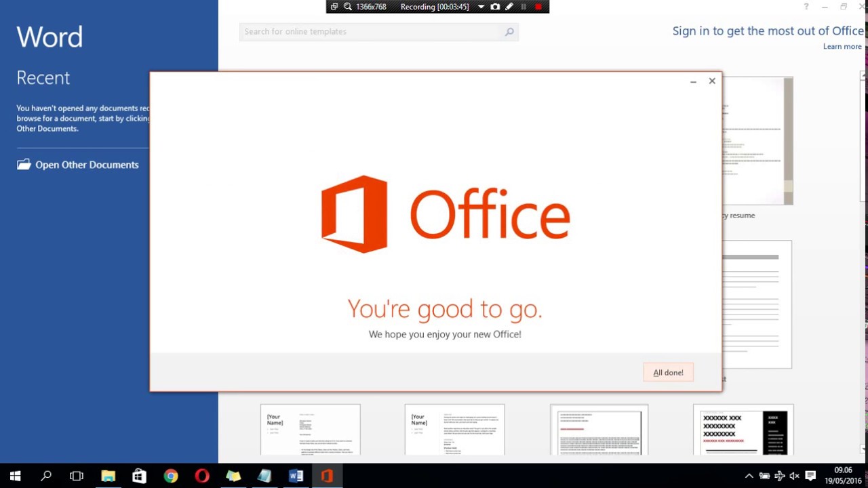Viewport: 868px width, 488px height.
Task: Click the taskbar search icon
Action: pos(46,476)
